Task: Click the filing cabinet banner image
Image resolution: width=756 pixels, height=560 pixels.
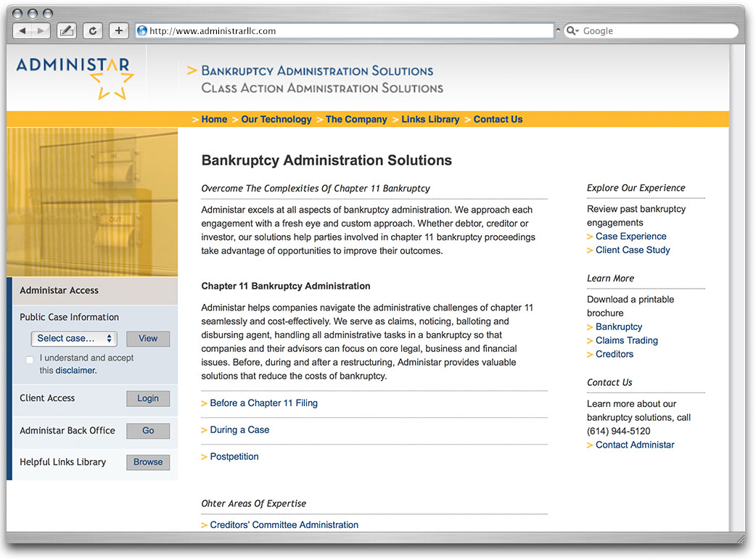Action: pos(92,202)
